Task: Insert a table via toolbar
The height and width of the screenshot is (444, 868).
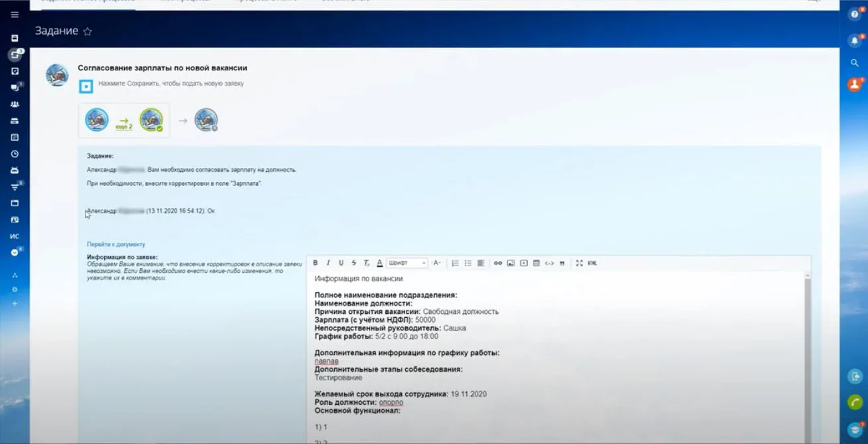Action: [536, 263]
